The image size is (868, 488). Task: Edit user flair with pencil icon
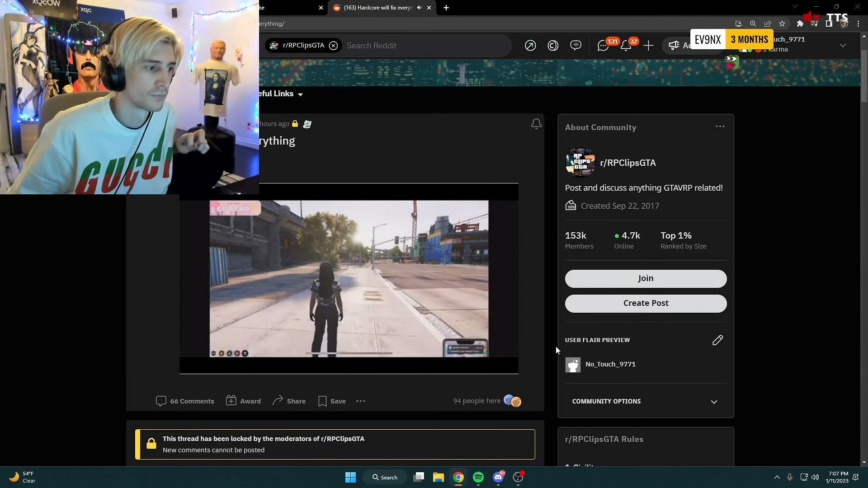point(717,340)
